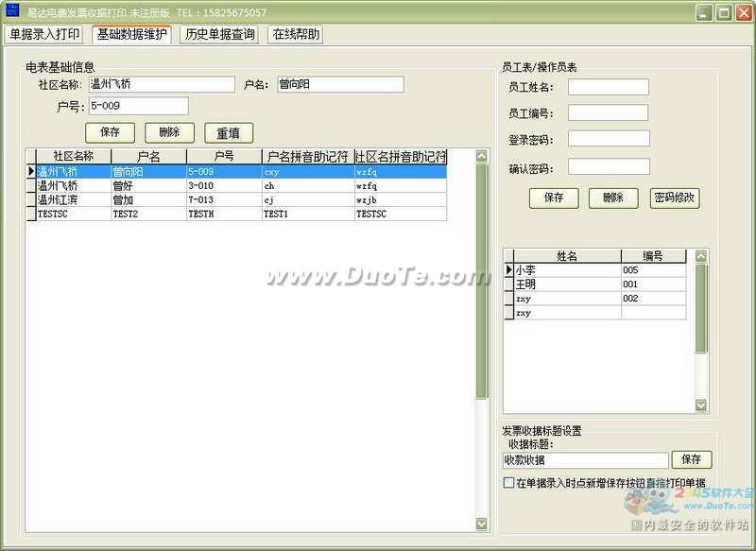This screenshot has height=551, width=756.
Task: Select the row marker of 曾向阳 row
Action: pos(31,171)
